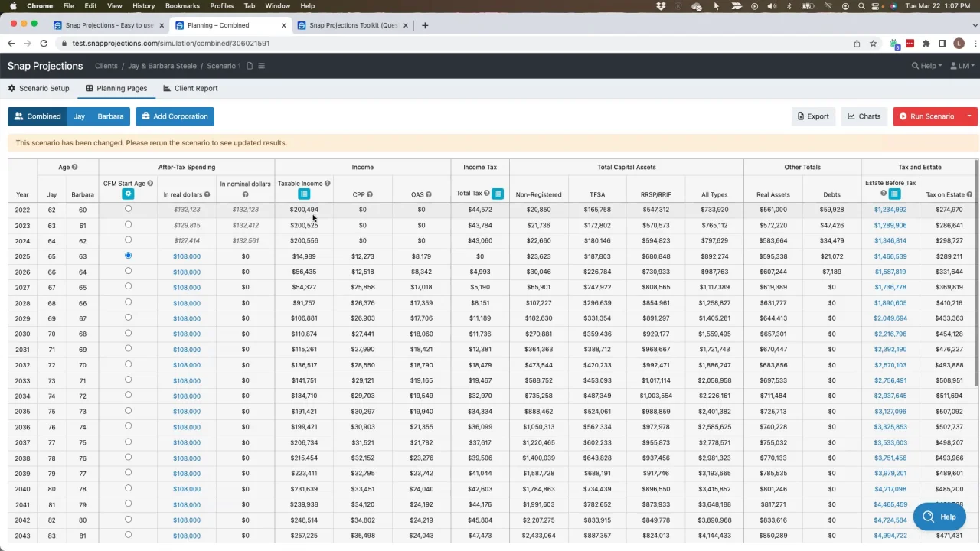This screenshot has height=551, width=980.
Task: Share this page from address bar
Action: pyautogui.click(x=857, y=44)
